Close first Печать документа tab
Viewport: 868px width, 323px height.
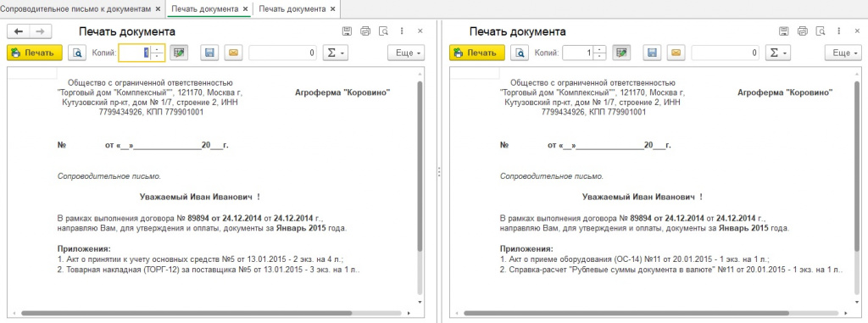(x=245, y=9)
